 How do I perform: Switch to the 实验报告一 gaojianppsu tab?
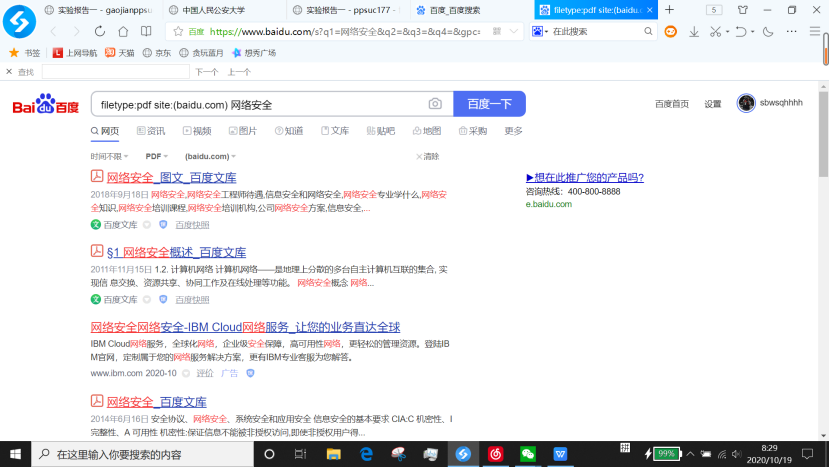pyautogui.click(x=99, y=10)
